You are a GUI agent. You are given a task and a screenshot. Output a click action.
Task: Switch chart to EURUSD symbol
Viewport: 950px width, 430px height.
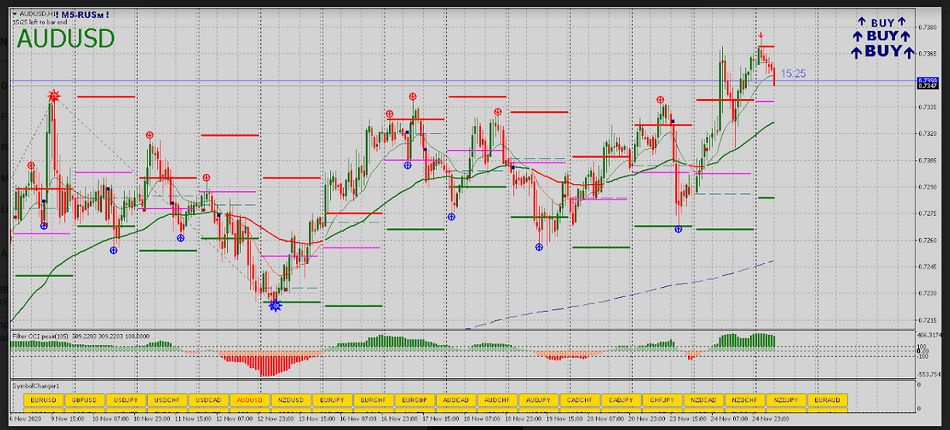click(x=44, y=400)
